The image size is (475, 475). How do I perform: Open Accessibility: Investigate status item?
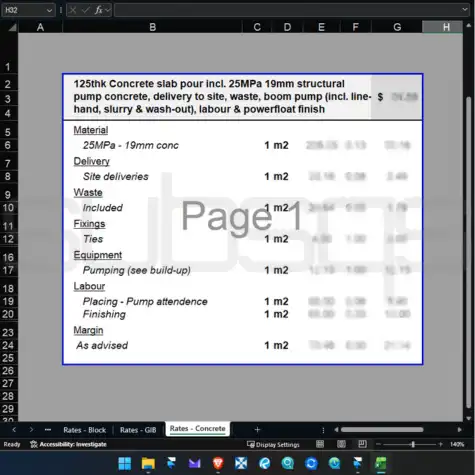pos(68,444)
